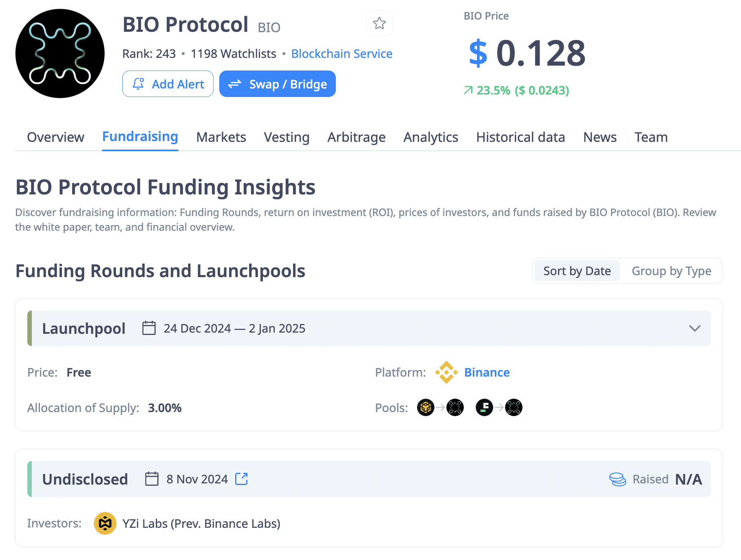Click the BNB pool token icon

point(426,408)
